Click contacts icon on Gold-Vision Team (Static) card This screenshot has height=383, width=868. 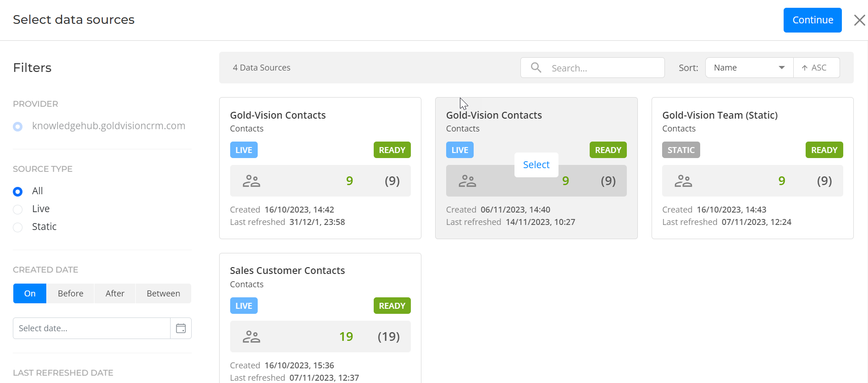tap(683, 181)
